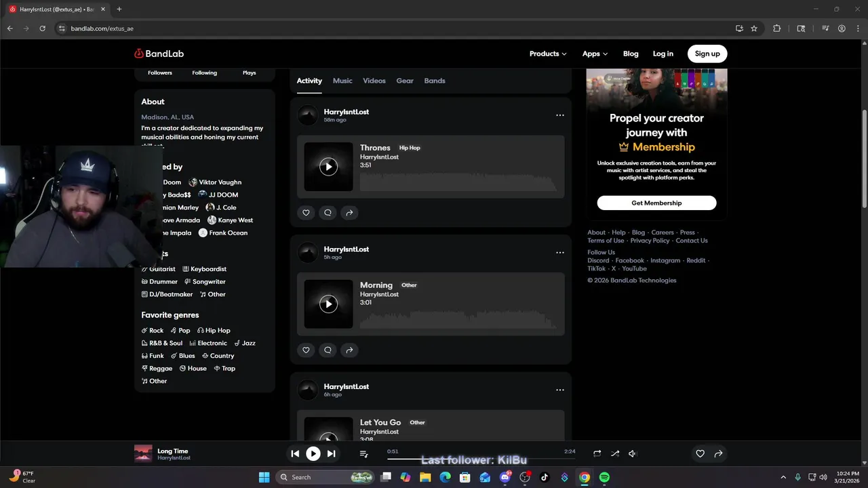The height and width of the screenshot is (488, 868).
Task: Toggle shuffle in the player bar
Action: click(x=615, y=454)
